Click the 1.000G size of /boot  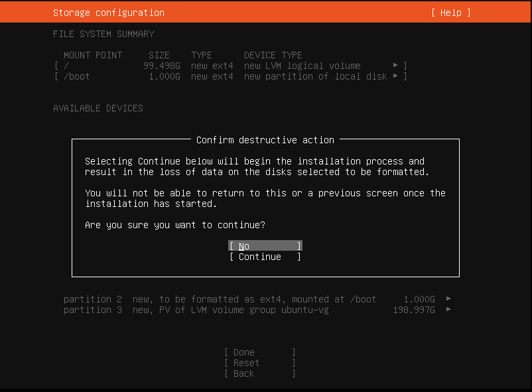point(165,76)
